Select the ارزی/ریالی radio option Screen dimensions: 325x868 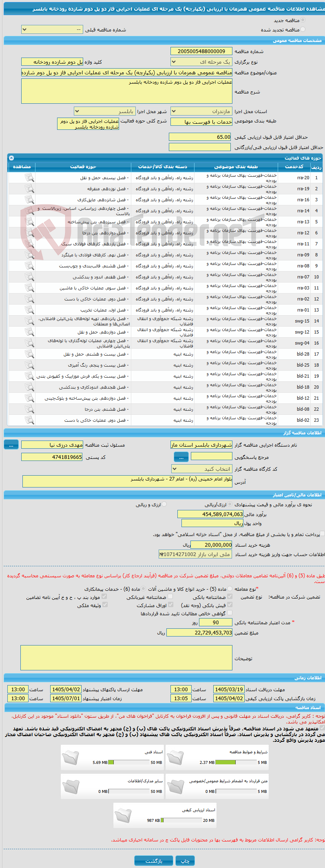[230, 505]
